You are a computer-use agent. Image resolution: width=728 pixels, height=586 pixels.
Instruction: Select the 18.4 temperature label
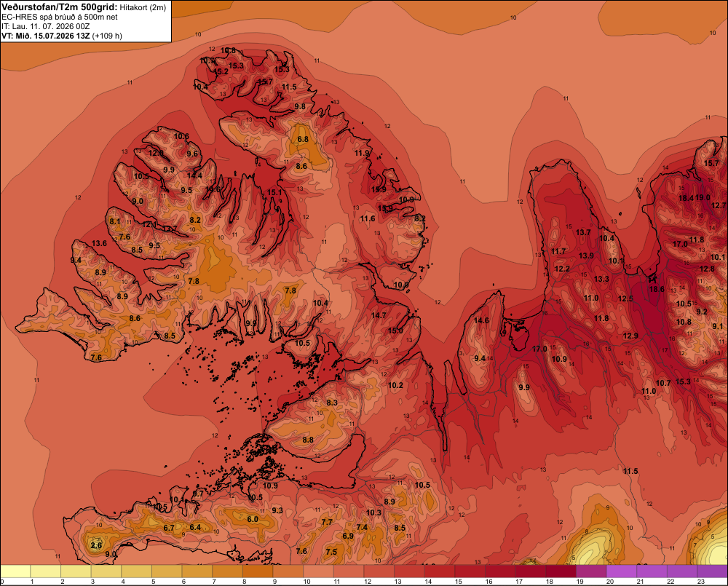(x=686, y=198)
